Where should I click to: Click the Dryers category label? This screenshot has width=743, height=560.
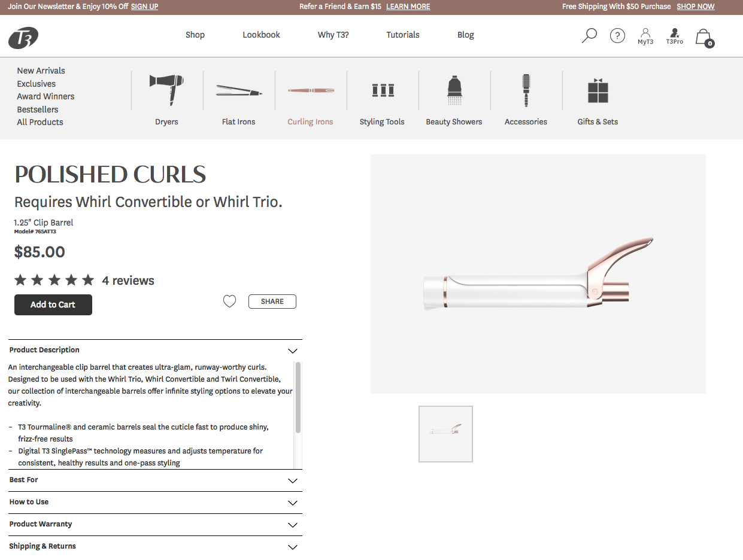(166, 121)
